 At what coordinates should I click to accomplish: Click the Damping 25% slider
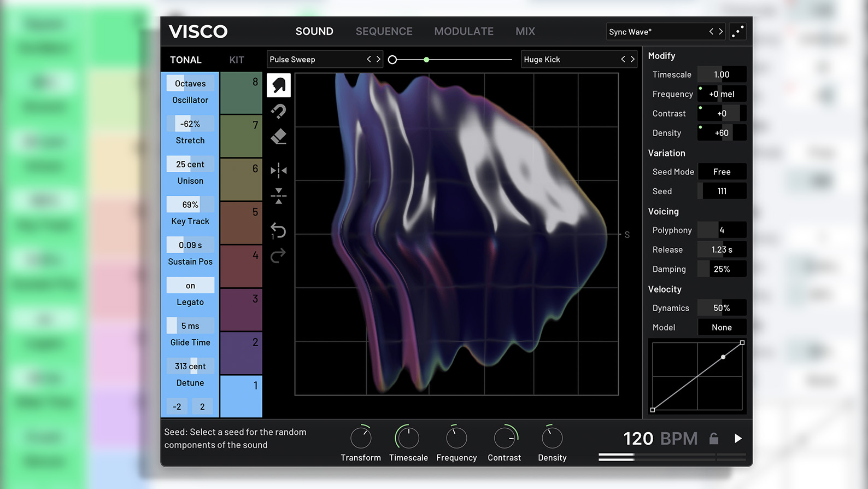[x=722, y=269]
